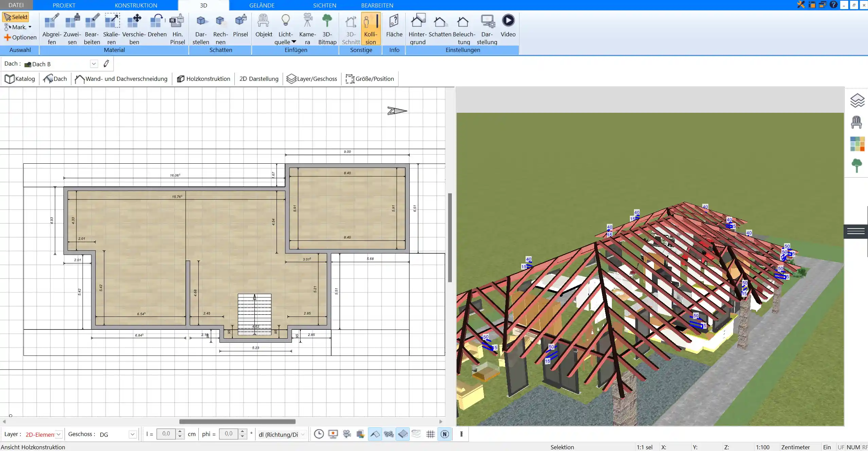Image resolution: width=868 pixels, height=451 pixels.
Task: Open the help question mark icon
Action: click(833, 5)
